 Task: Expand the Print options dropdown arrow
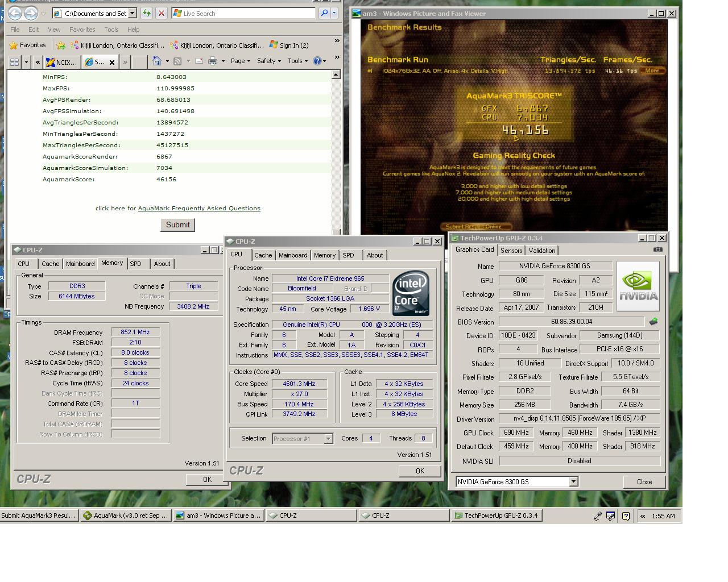point(223,61)
